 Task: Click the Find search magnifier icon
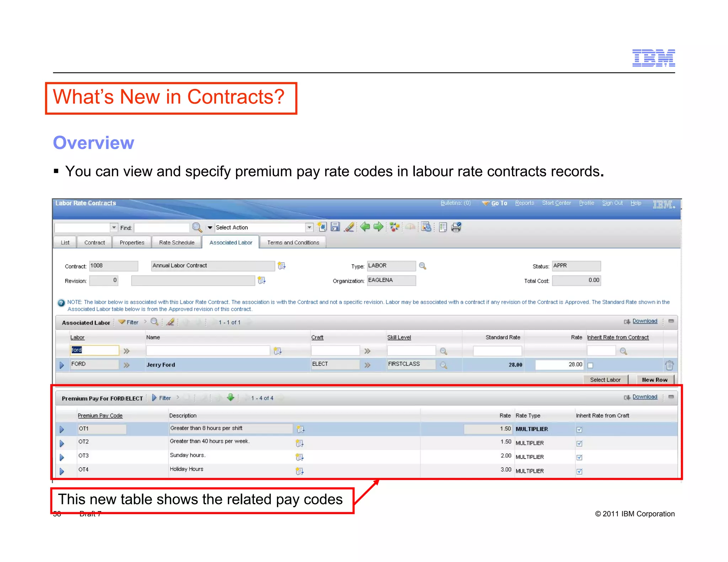point(197,227)
